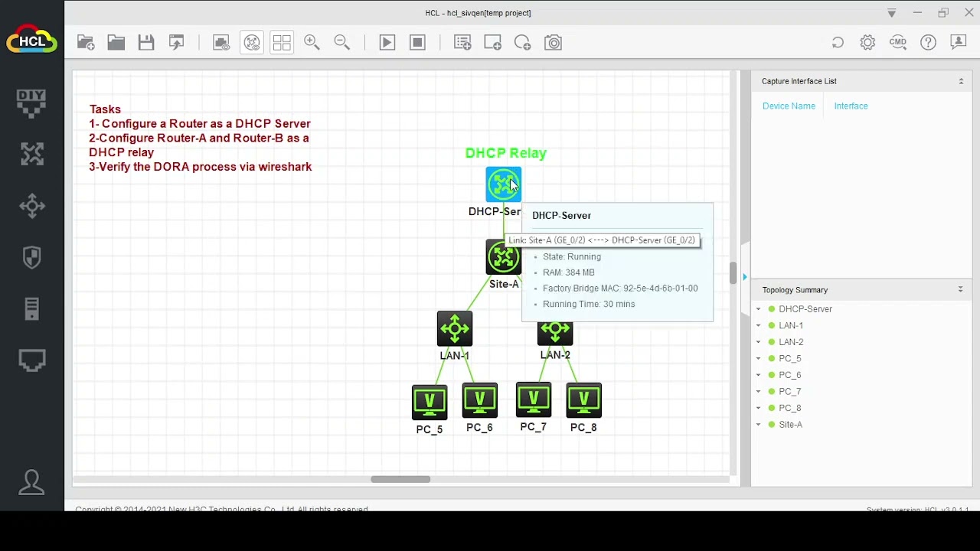
Task: Collapse the Topology Summary panel
Action: pyautogui.click(x=961, y=290)
